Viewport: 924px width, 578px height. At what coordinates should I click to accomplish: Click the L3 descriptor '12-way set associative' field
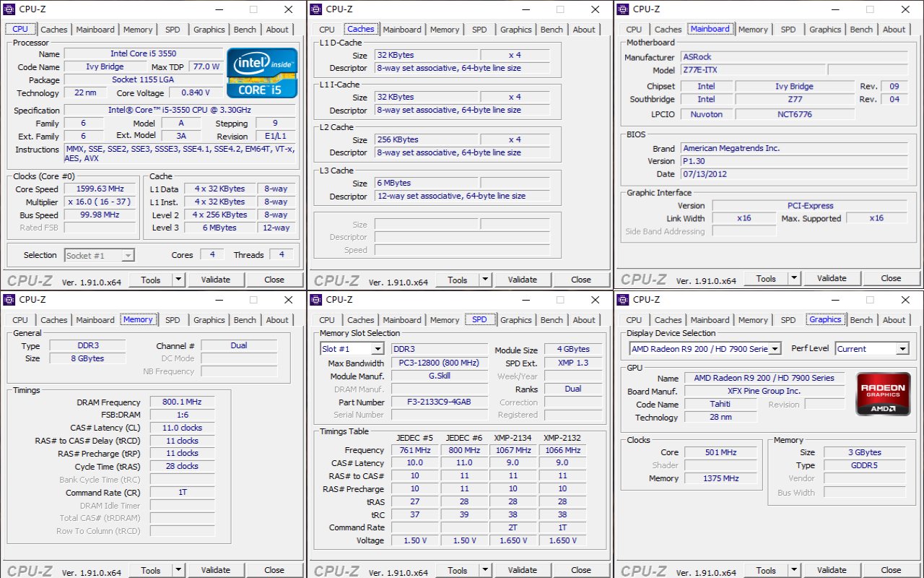point(462,196)
